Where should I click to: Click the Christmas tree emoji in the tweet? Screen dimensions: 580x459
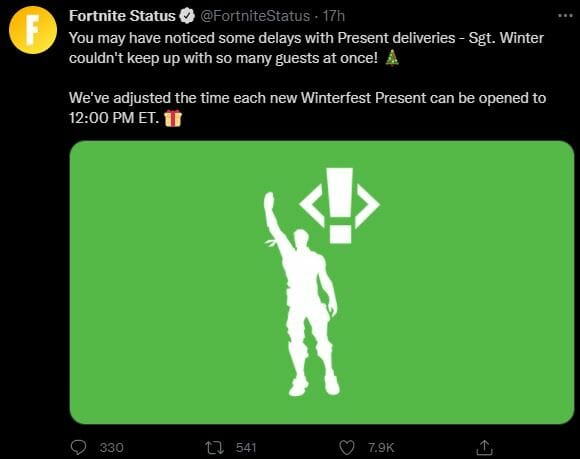click(x=392, y=58)
